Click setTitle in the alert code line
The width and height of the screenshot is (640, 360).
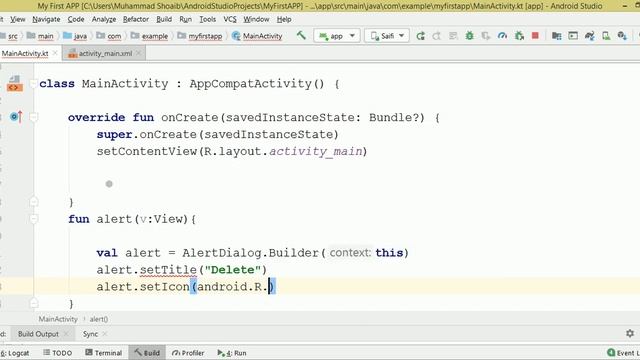168,270
